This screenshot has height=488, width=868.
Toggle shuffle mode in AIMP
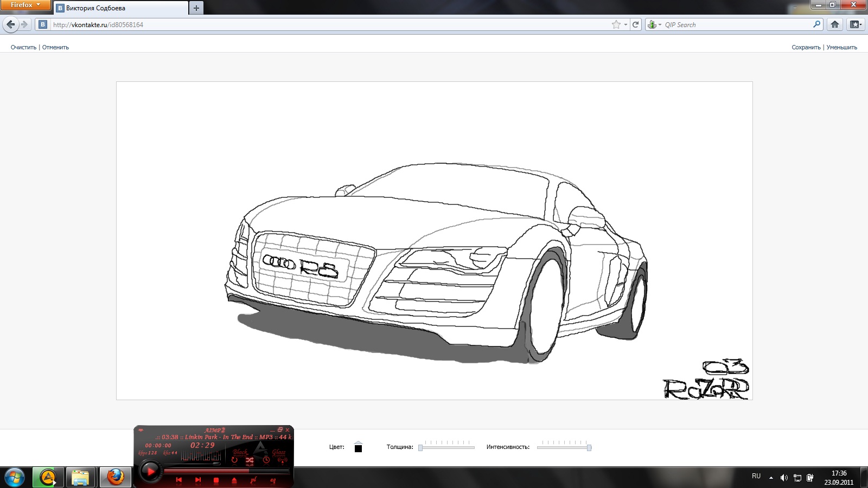pos(250,460)
